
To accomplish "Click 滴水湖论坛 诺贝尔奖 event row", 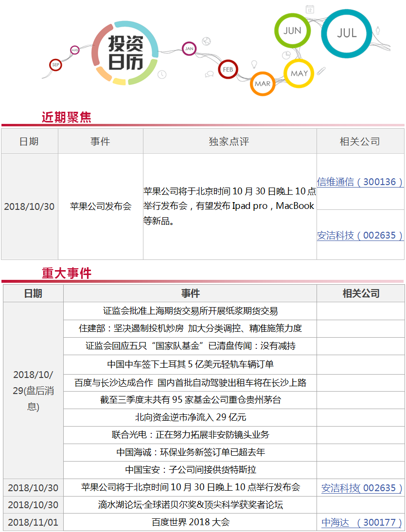I will (190, 505).
